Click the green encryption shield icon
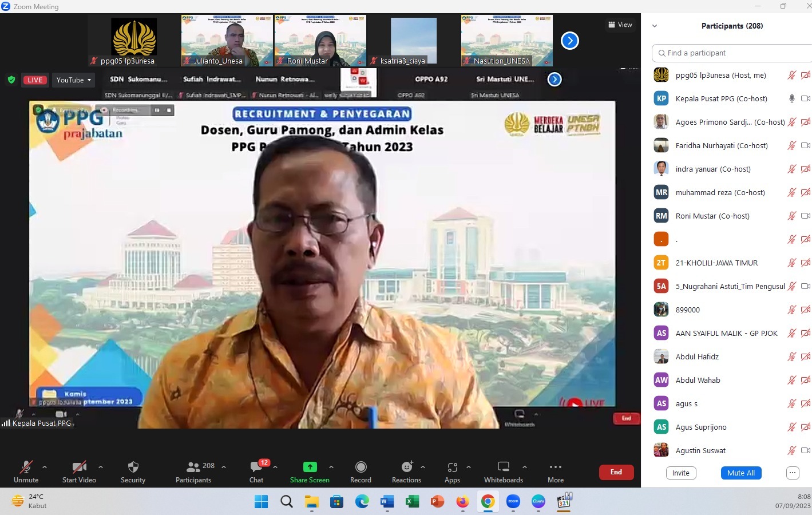The width and height of the screenshot is (812, 515). click(x=11, y=80)
